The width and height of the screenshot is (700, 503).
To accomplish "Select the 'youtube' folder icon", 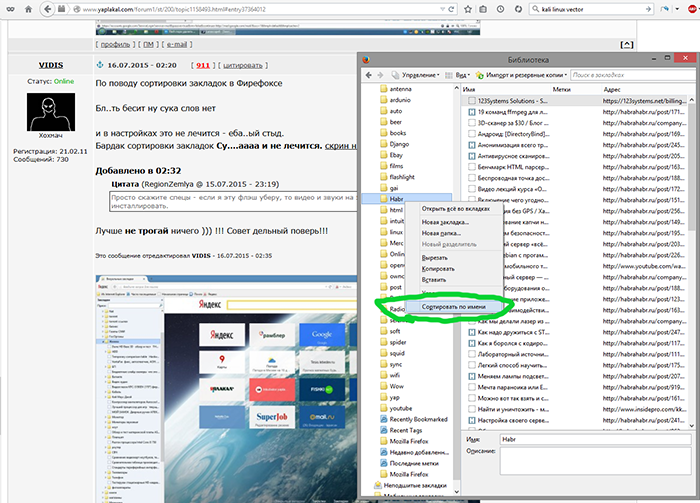I will coord(383,408).
